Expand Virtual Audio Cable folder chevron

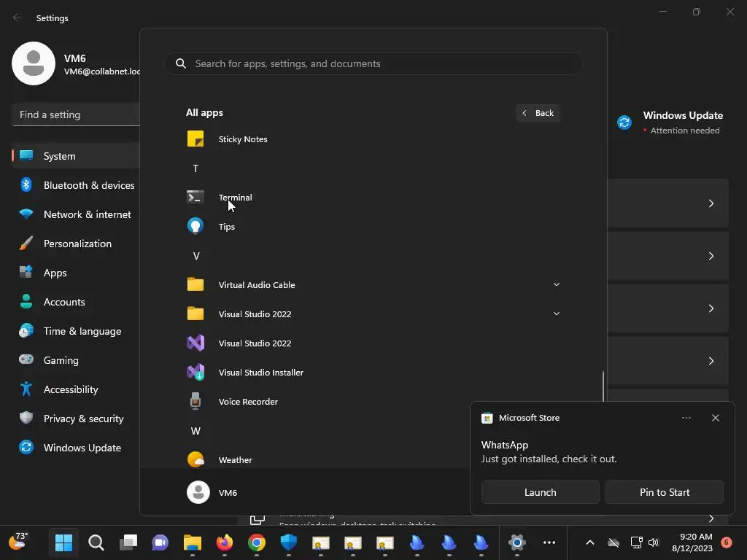pos(556,284)
